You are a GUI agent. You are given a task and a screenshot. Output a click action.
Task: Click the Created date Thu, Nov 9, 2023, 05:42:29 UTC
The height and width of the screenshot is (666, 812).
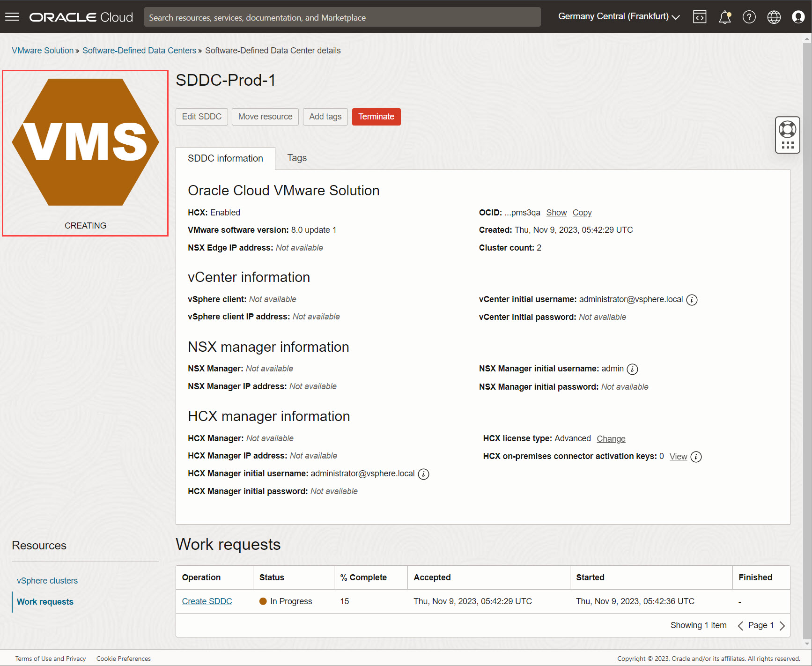pyautogui.click(x=574, y=230)
